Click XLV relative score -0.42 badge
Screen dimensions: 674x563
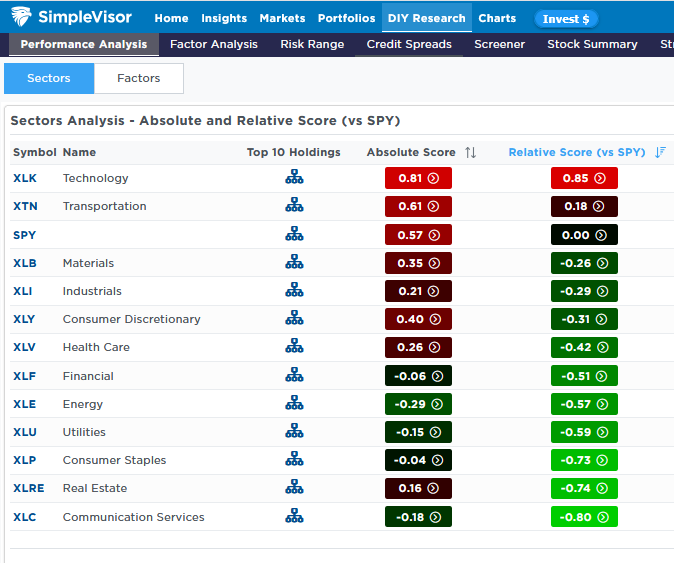(x=584, y=347)
